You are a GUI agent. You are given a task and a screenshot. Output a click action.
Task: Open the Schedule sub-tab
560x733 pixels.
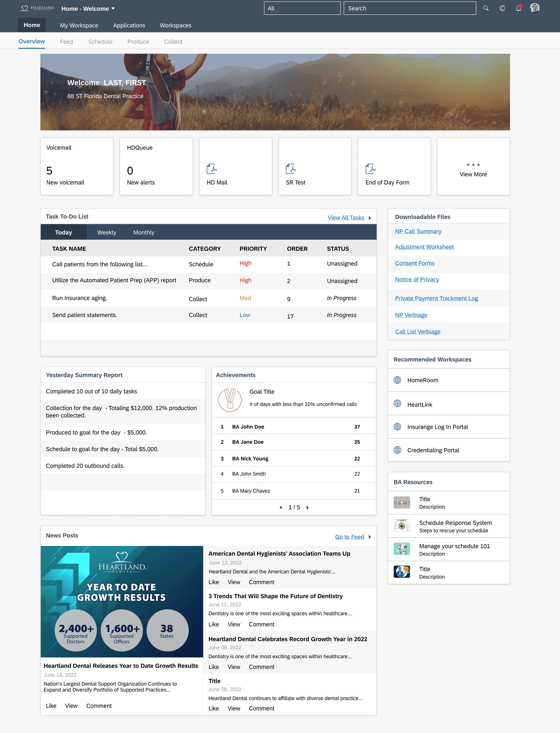[x=100, y=42]
